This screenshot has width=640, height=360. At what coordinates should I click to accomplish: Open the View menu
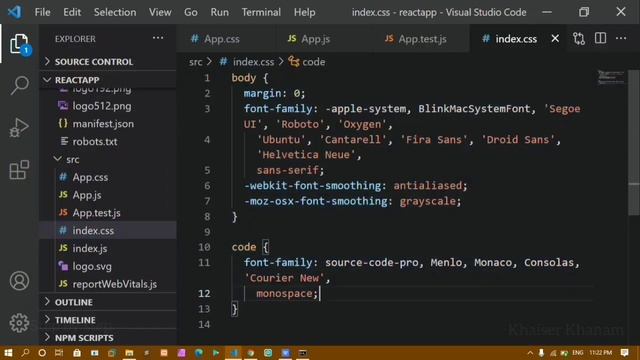pos(160,12)
